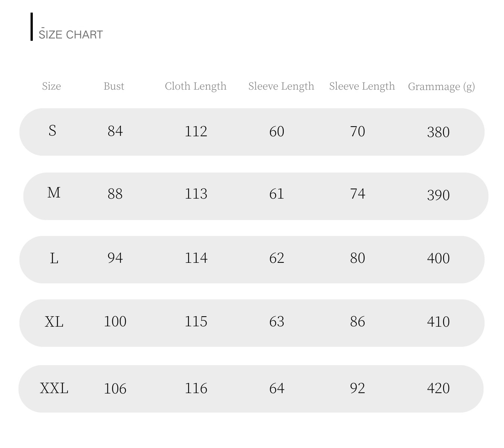504x448 pixels.
Task: Select the cloth length value 113
Action: coord(196,194)
